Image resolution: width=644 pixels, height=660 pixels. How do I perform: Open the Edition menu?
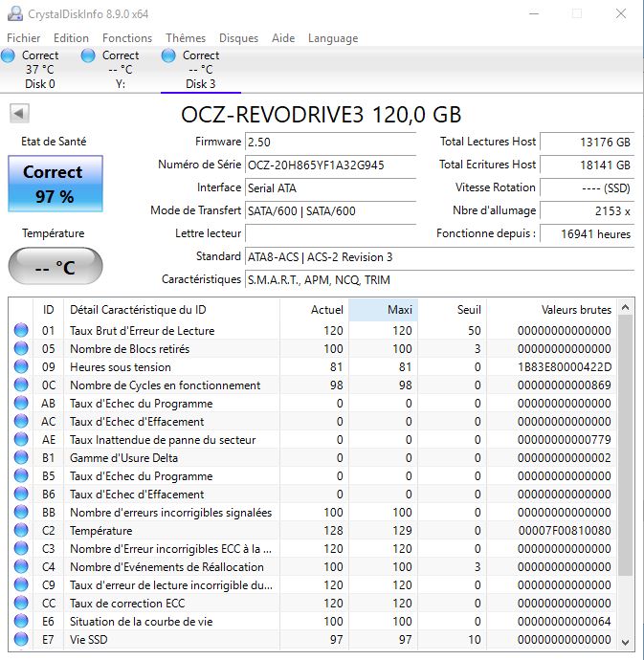pos(71,38)
